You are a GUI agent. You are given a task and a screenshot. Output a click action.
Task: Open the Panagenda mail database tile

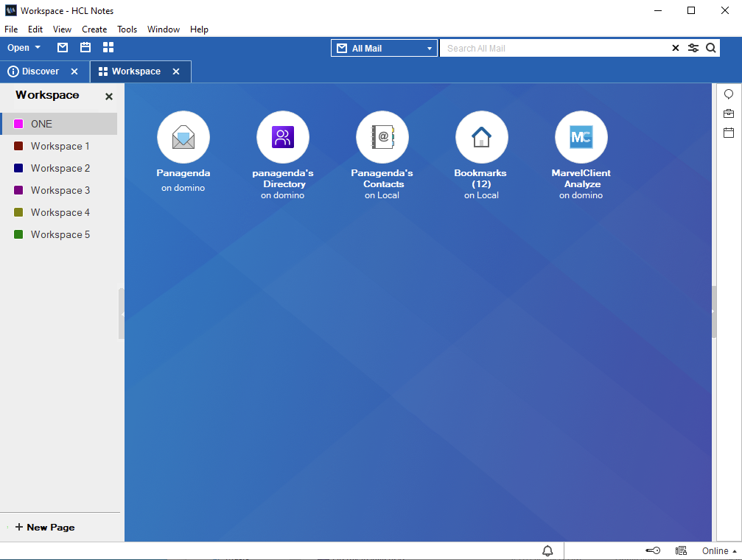point(183,152)
